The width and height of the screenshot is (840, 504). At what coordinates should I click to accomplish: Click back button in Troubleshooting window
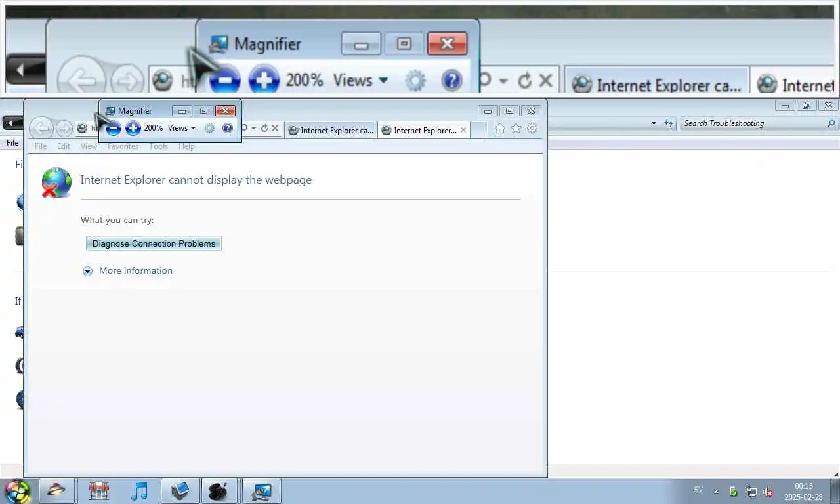pyautogui.click(x=12, y=123)
